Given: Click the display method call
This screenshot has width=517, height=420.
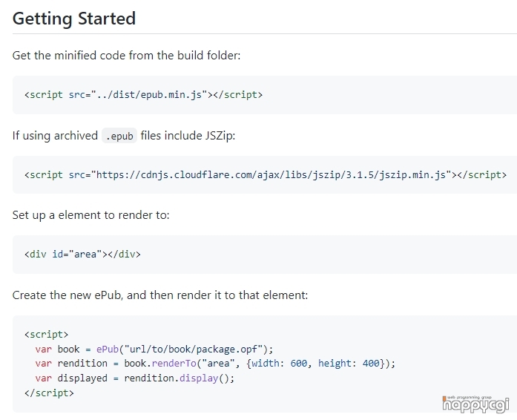Looking at the screenshot, I should [x=199, y=378].
